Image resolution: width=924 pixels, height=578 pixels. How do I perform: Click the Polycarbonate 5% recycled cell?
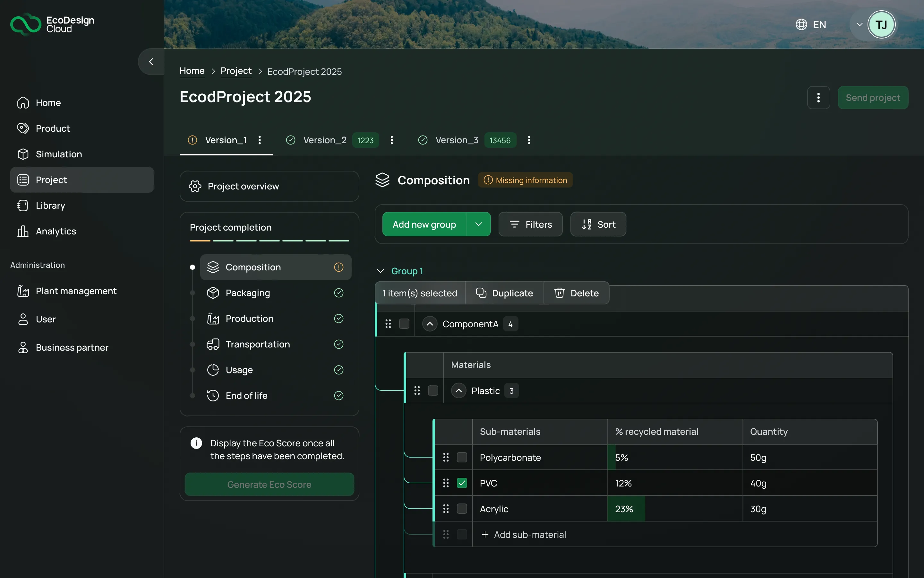(675, 457)
